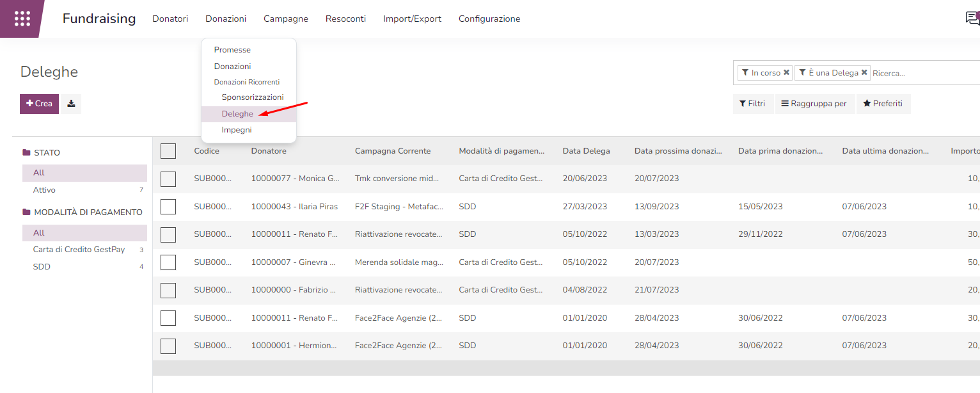This screenshot has height=393, width=980.
Task: Click the download export icon button
Action: tap(71, 104)
